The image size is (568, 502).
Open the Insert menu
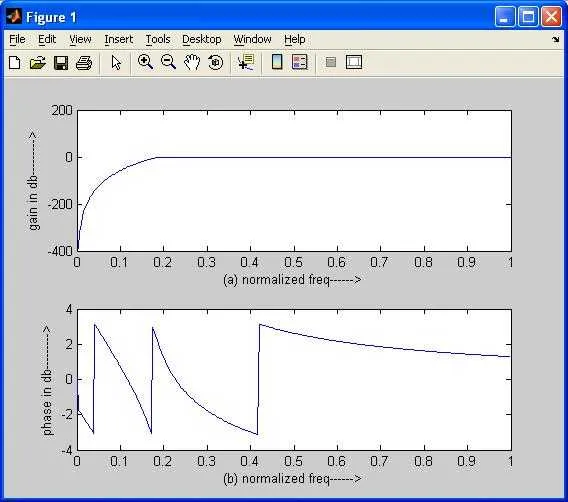(118, 39)
